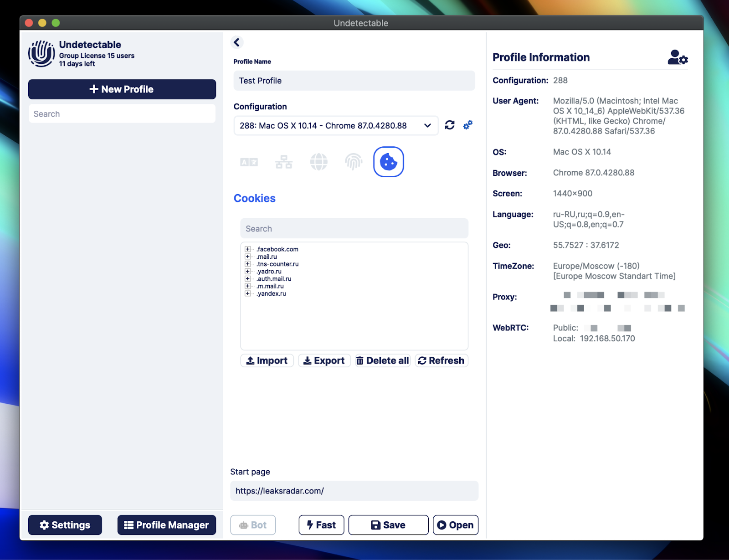The image size is (729, 560).
Task: Select the .yandex.ru cookie entry text
Action: coord(271,293)
